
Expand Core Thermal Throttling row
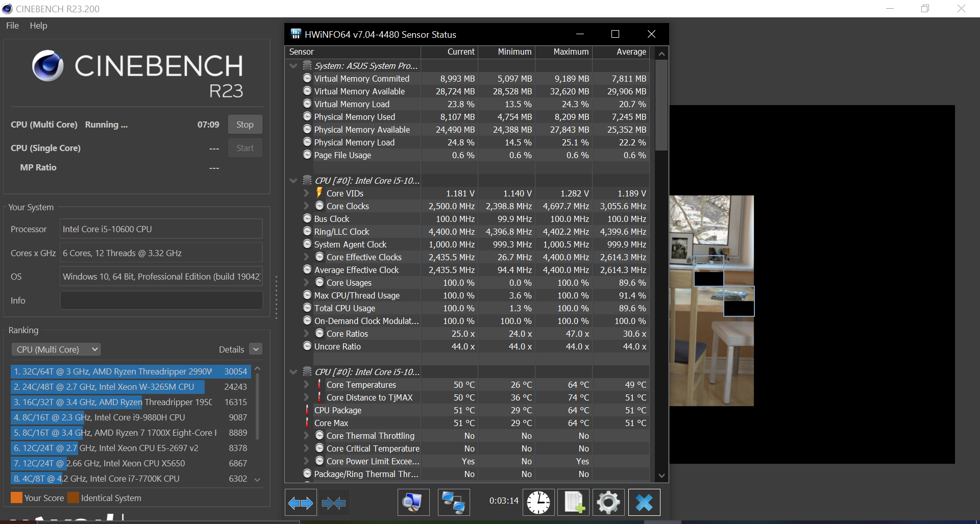coord(306,436)
